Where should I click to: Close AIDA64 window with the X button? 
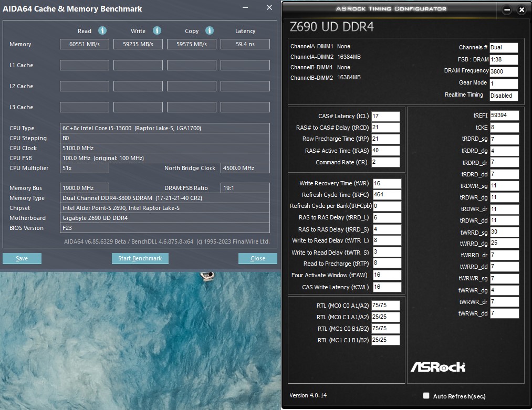click(x=269, y=7)
